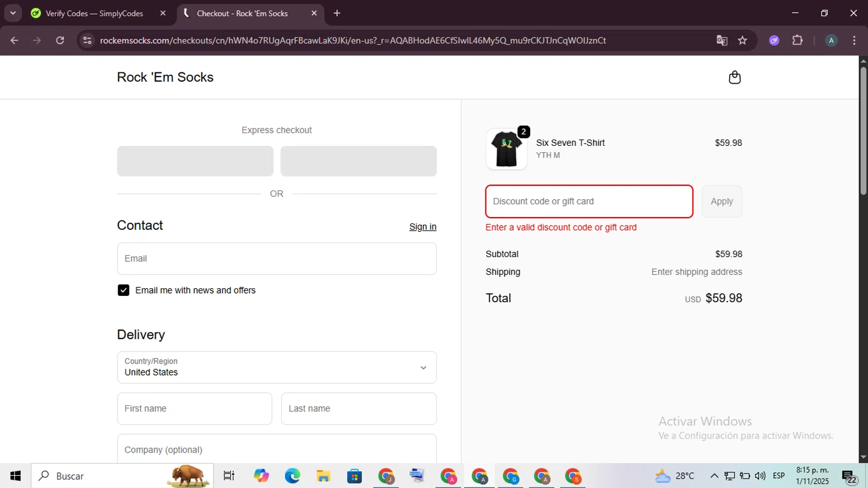The image size is (868, 488).
Task: Focus the First name field
Action: coord(194,409)
